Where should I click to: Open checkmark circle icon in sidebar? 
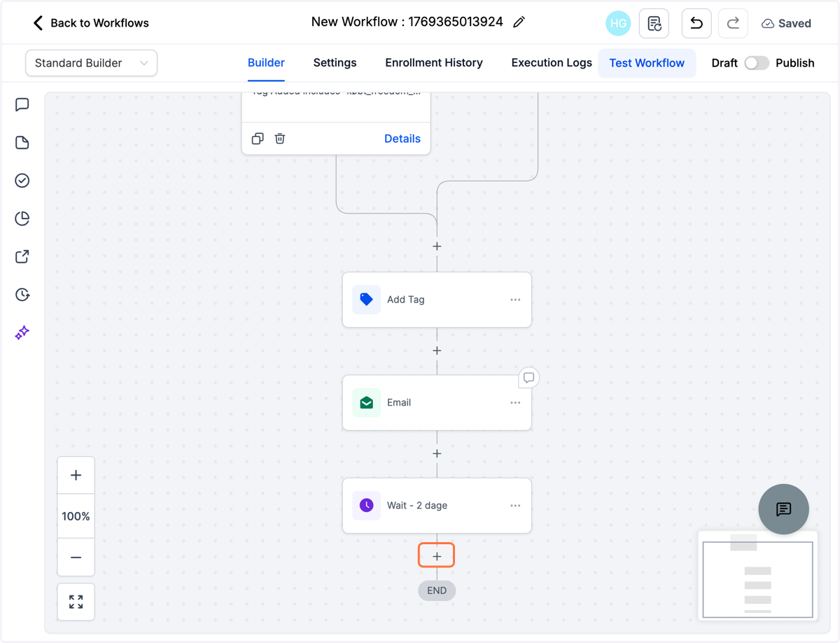coord(22,181)
